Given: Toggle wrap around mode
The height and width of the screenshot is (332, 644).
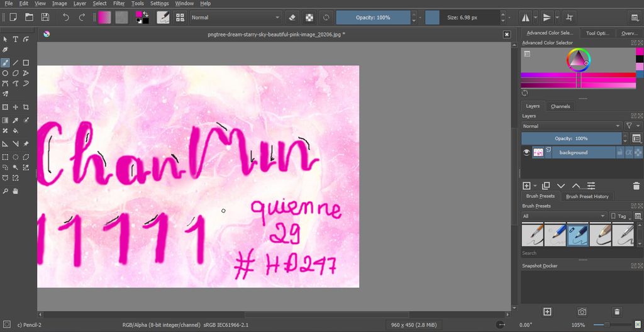Looking at the screenshot, I should tap(570, 17).
